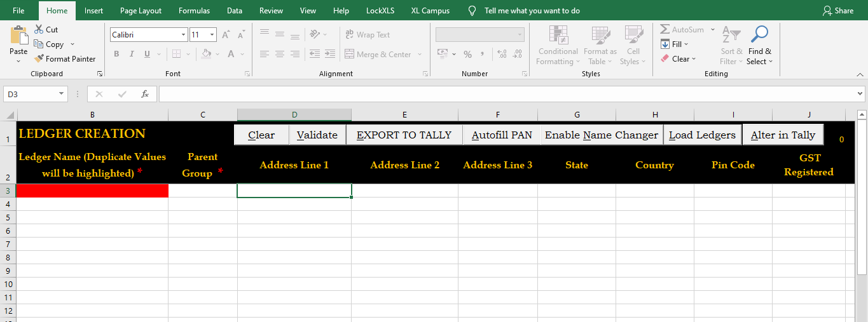Click the Autofill PAN button
Image resolution: width=868 pixels, height=322 pixels.
pos(502,135)
